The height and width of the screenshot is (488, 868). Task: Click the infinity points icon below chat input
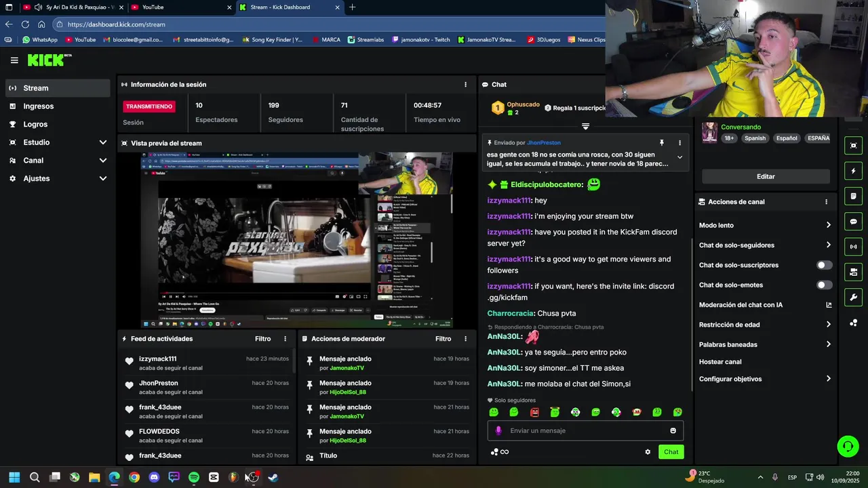(505, 452)
